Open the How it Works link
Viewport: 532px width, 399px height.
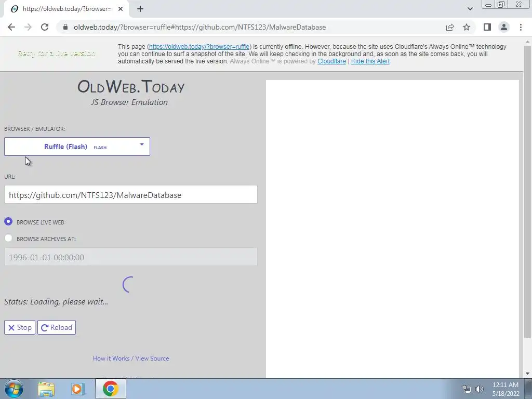tap(111, 358)
